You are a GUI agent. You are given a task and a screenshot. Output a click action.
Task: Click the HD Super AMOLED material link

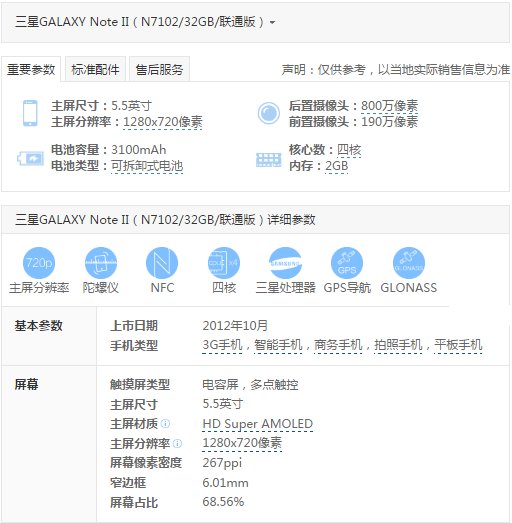[x=258, y=424]
